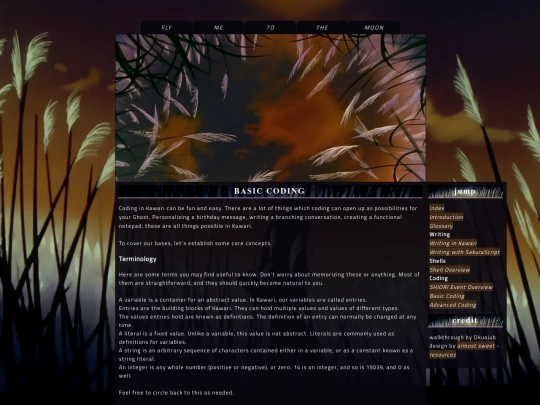
Task: Open the THE navigation tab
Action: coord(322,28)
